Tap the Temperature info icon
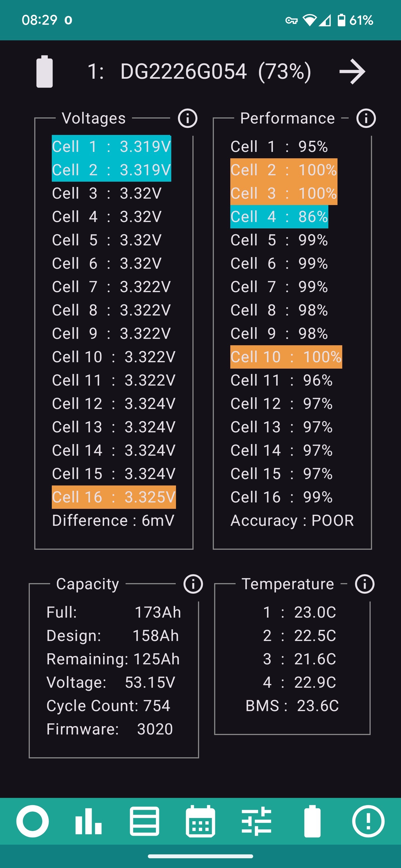The height and width of the screenshot is (868, 401). [365, 584]
